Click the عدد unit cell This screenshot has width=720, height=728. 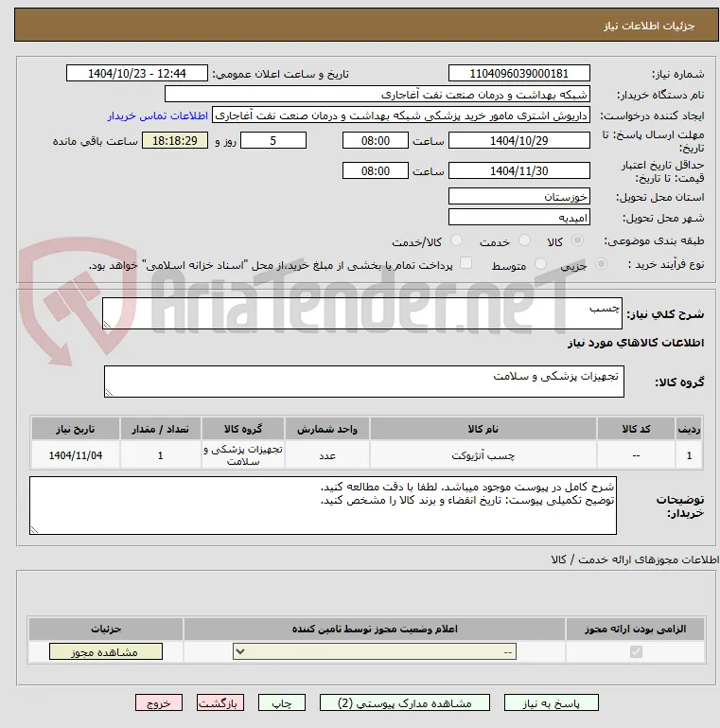coord(327,455)
